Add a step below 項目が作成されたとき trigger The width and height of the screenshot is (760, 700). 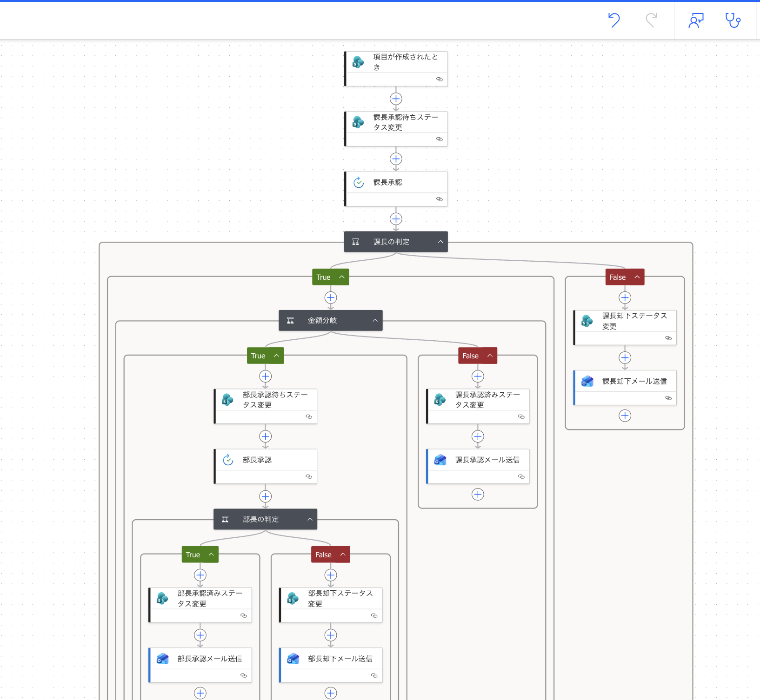396,99
